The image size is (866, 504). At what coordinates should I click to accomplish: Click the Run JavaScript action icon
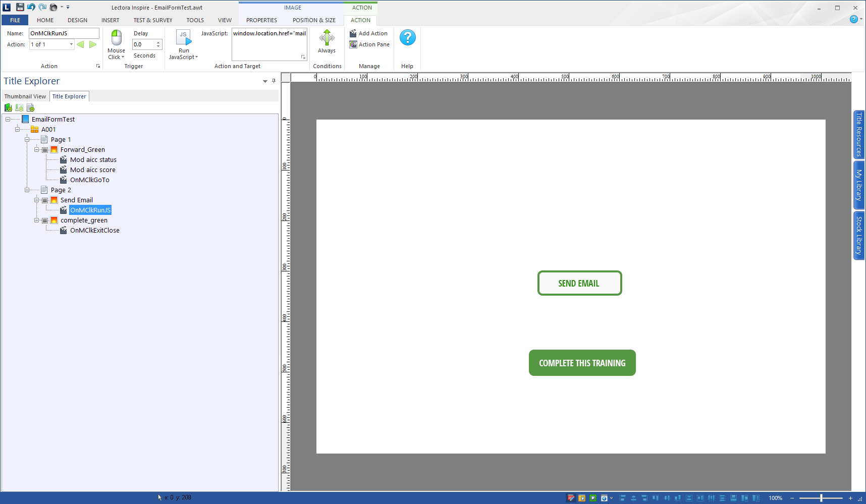(x=184, y=38)
